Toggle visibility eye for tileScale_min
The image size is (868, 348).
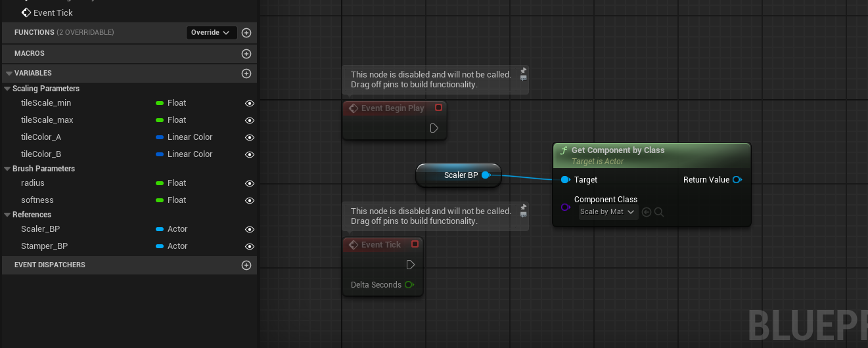[x=250, y=104]
